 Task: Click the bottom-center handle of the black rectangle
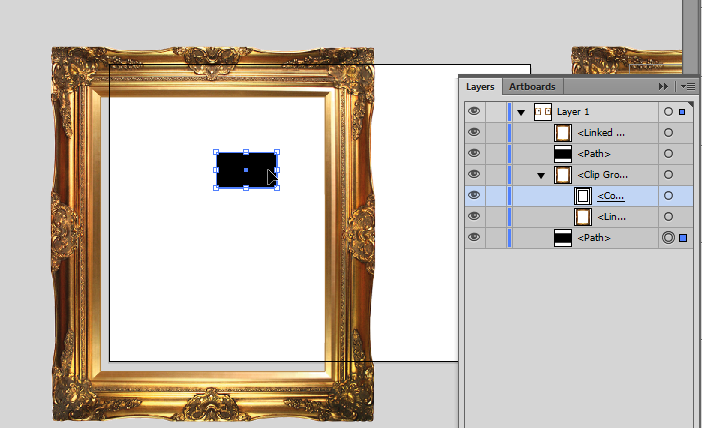(246, 188)
